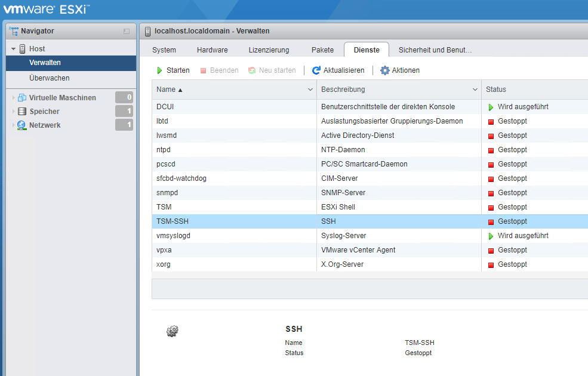Click the Beenden stop icon
Viewport: 588px width, 376px height.
[202, 70]
